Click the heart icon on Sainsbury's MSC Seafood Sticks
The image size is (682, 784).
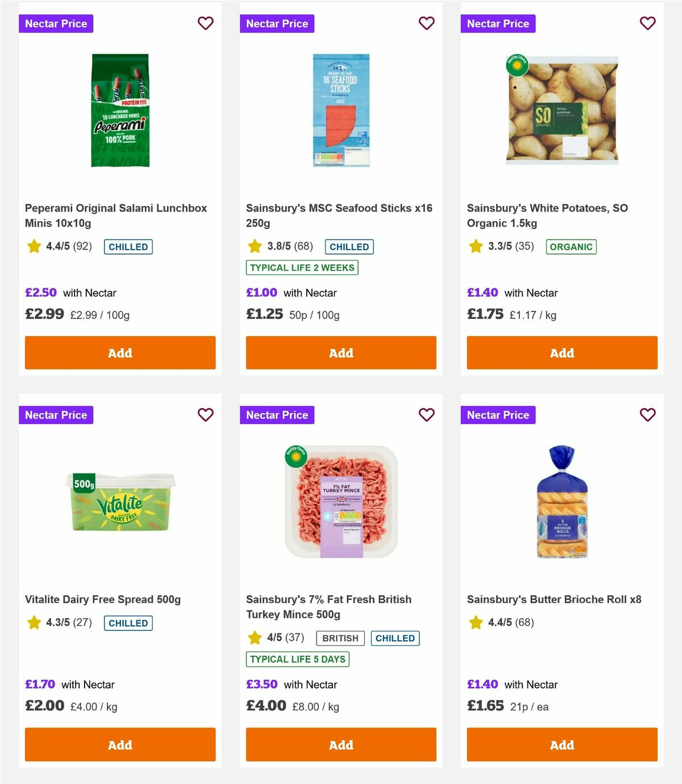click(x=426, y=23)
